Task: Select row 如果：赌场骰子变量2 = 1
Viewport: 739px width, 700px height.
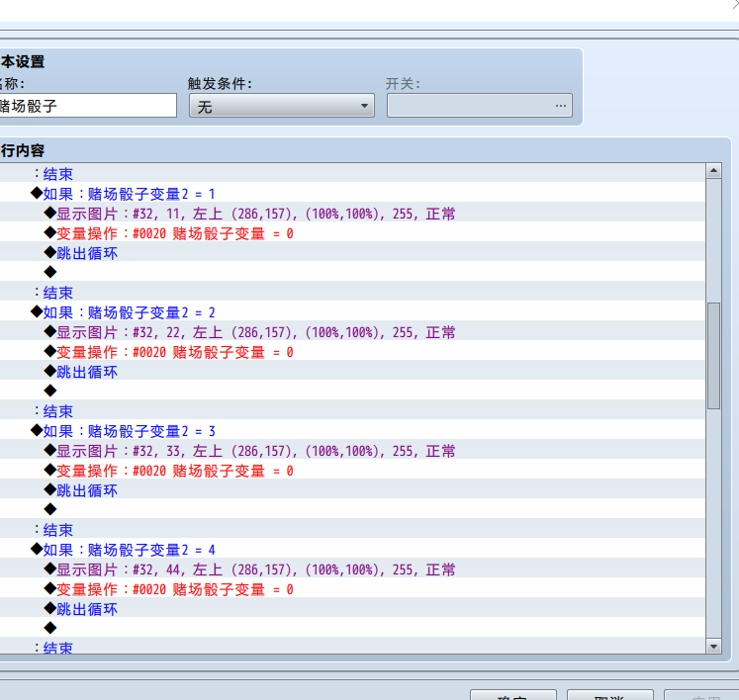Action: point(352,194)
